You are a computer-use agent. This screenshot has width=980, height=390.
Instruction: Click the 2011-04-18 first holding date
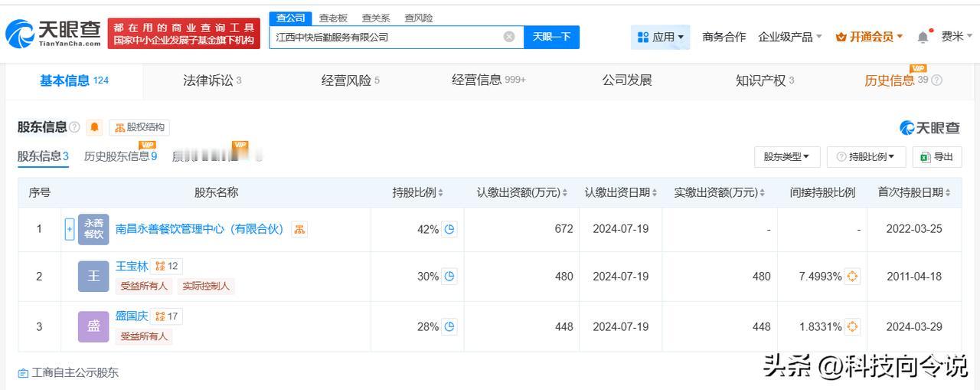pyautogui.click(x=914, y=277)
